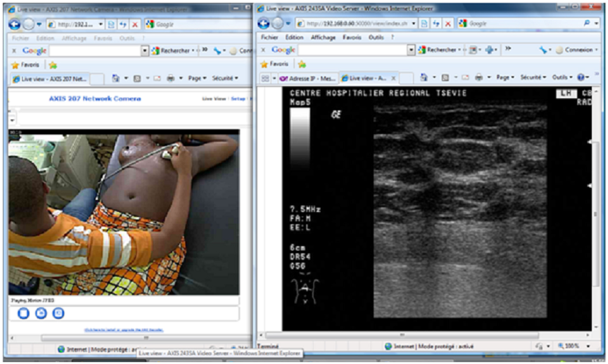Click Google toolbar wrench in AXIS 207 window
The height and width of the screenshot is (364, 608).
[x=217, y=51]
